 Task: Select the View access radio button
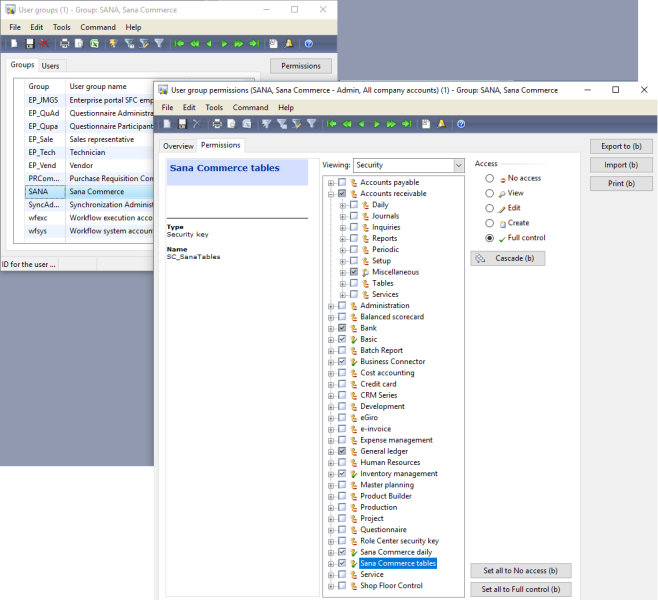pos(489,193)
